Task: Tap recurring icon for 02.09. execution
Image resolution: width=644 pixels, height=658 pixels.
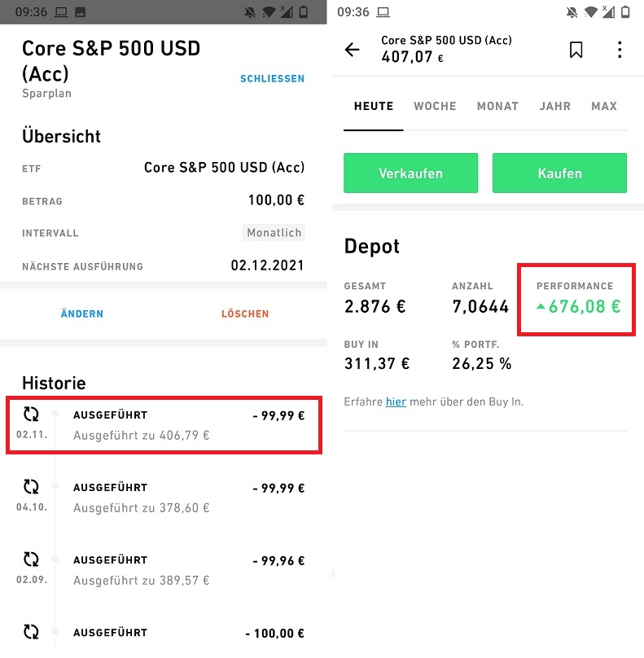Action: (31, 559)
